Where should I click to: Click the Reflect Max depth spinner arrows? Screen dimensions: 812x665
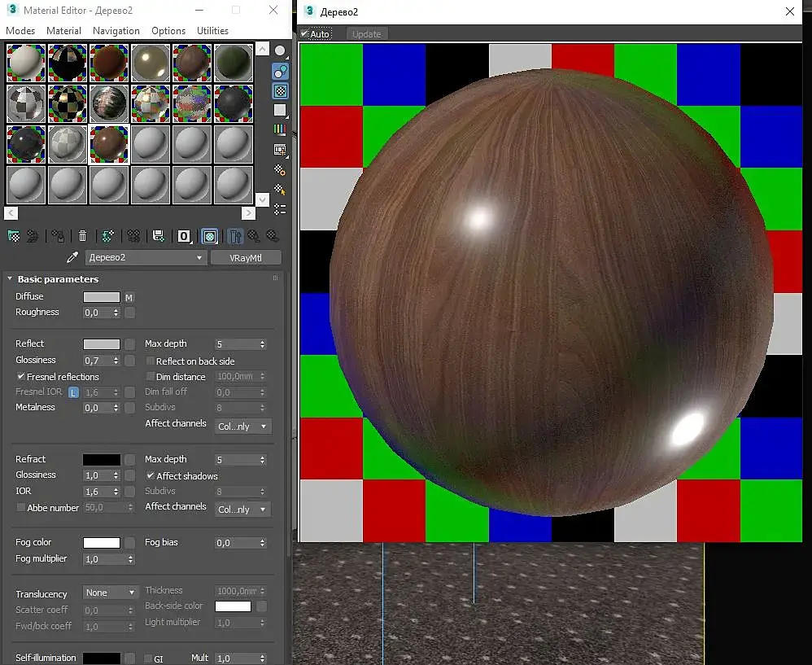point(262,344)
